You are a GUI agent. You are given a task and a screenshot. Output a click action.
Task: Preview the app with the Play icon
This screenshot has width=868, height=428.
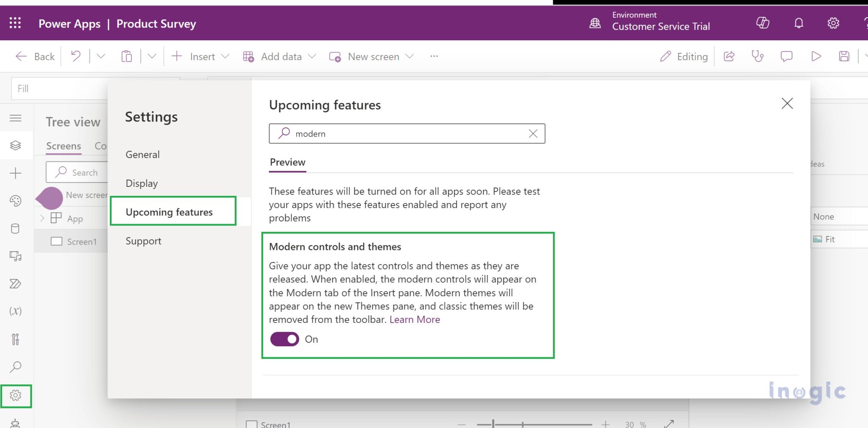816,56
